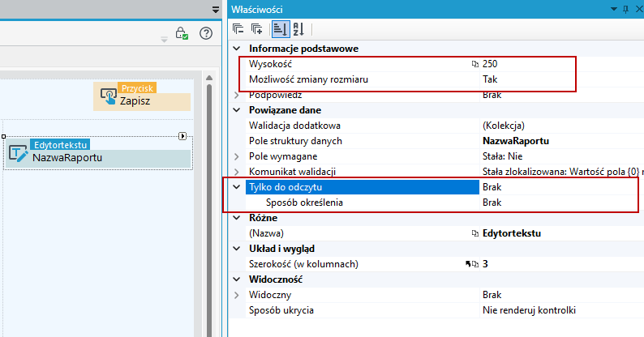Screen dimensions: 644x337
Task: Open the smart tag arrow on Edytortekstu
Action: [182, 136]
